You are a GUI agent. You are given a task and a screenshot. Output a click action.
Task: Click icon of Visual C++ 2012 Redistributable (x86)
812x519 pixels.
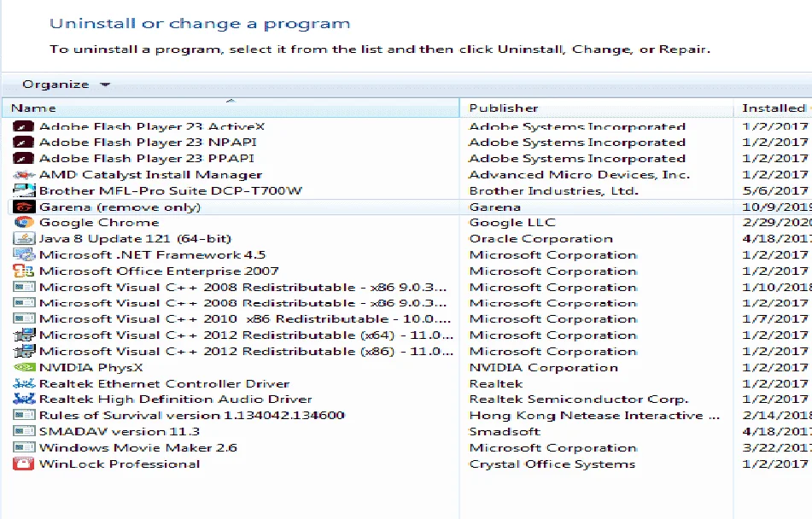click(x=23, y=351)
